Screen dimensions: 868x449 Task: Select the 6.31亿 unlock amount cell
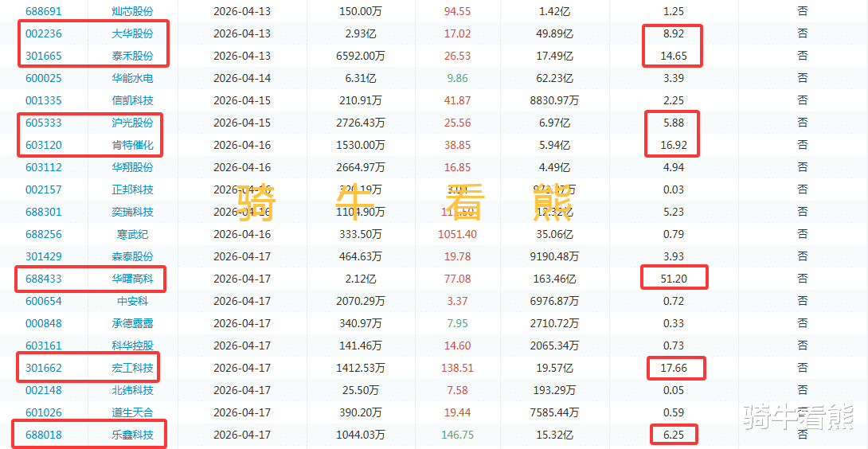tap(362, 78)
